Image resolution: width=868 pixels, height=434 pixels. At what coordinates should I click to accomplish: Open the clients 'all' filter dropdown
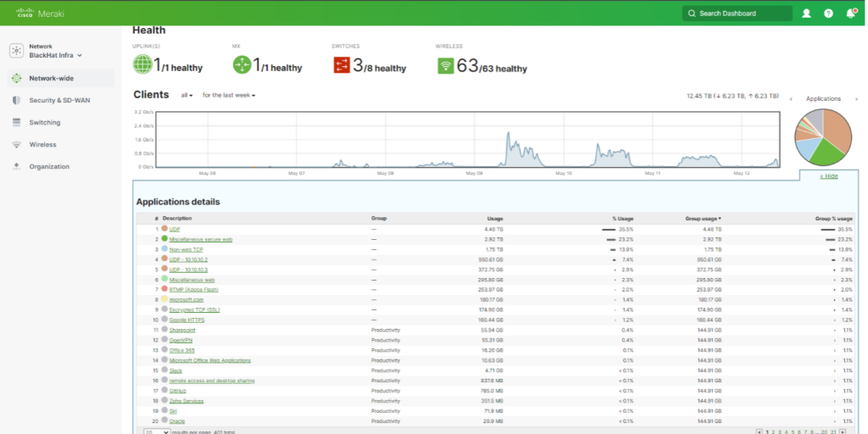186,95
